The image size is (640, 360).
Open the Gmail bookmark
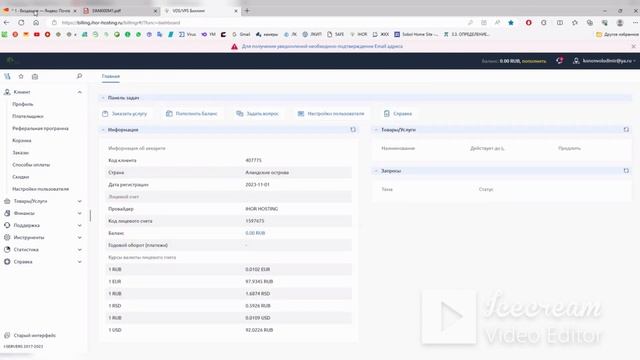(241, 35)
